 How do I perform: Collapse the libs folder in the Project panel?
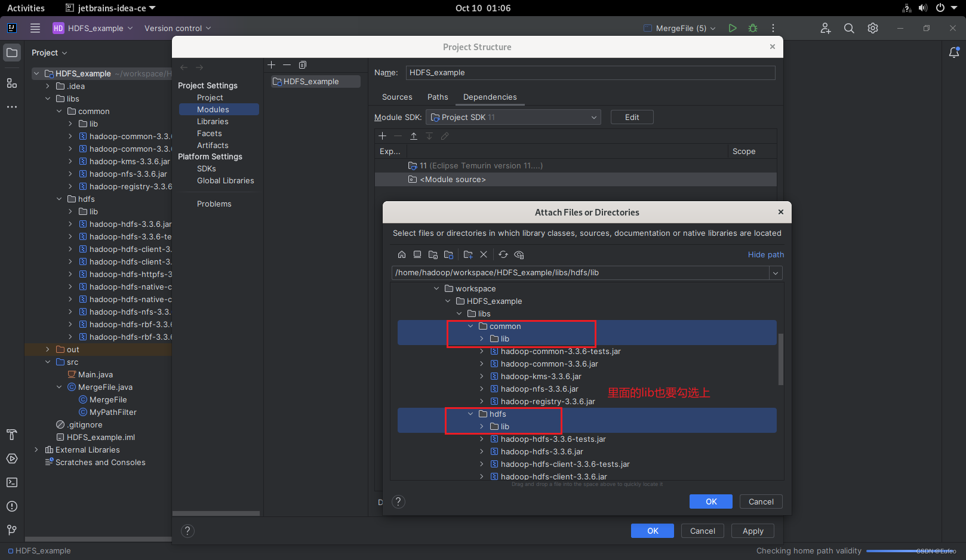[x=49, y=99]
